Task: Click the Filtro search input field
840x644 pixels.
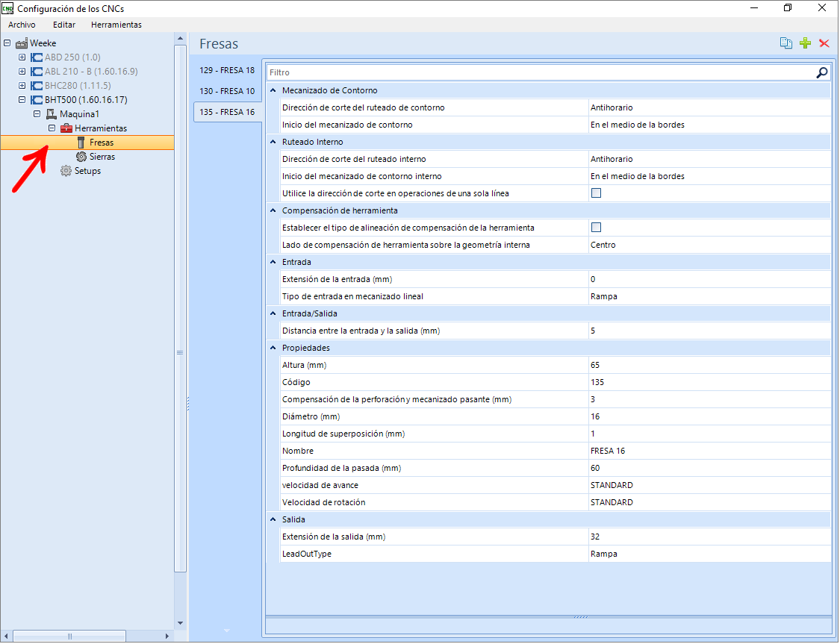Action: coord(540,72)
